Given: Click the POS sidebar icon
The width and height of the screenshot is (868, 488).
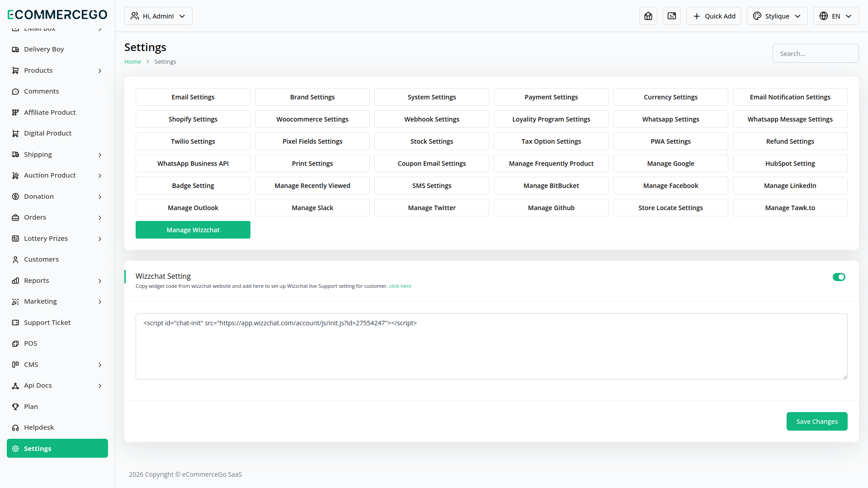Looking at the screenshot, I should click(x=15, y=343).
